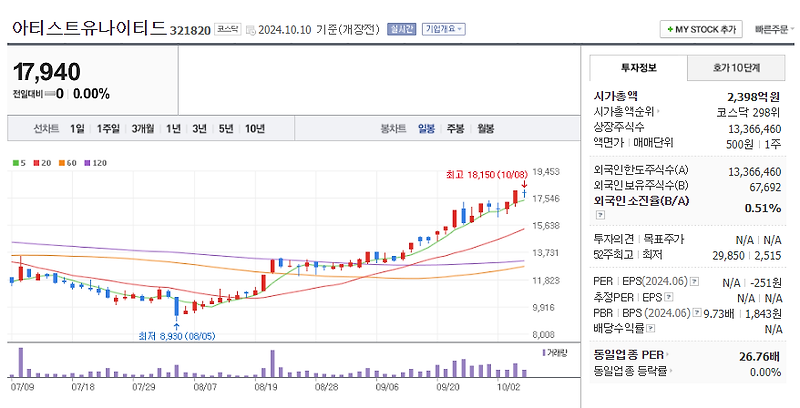The height and width of the screenshot is (408, 800).
Task: Click the 최고 18,150 (10/08) chart marker
Action: pos(486,174)
